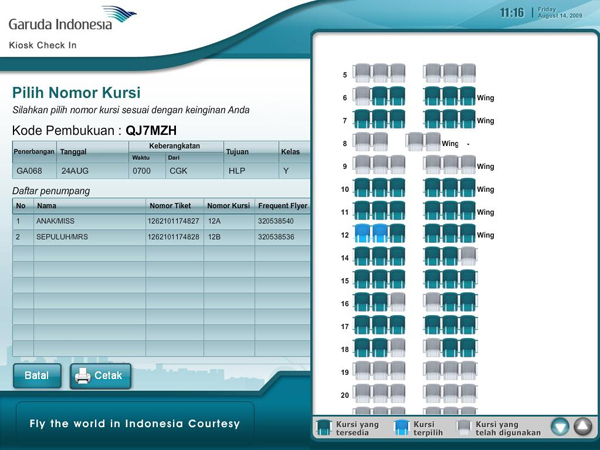This screenshot has height=450, width=600.
Task: Choose the first left seat in row 14
Action: tap(362, 258)
